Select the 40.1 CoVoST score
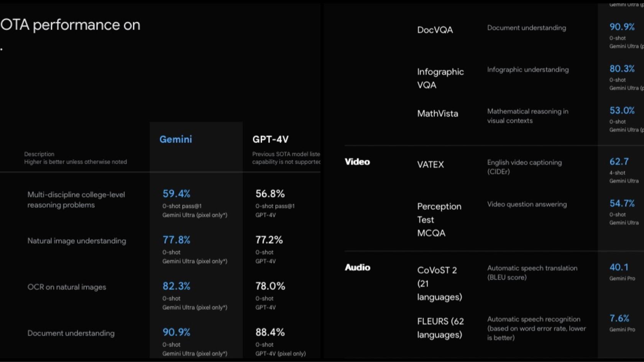644x362 pixels. coord(619,267)
